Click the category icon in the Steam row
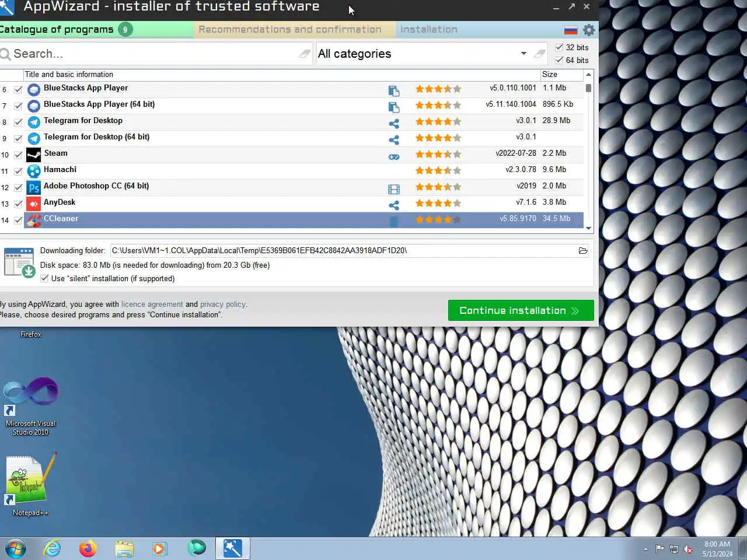747x560 pixels. (x=394, y=156)
